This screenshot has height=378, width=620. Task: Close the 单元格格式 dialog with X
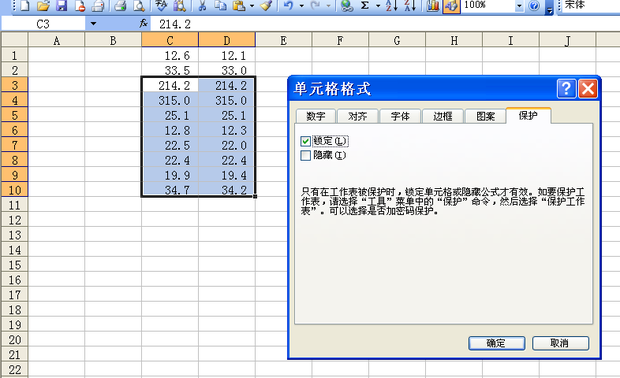coord(588,89)
